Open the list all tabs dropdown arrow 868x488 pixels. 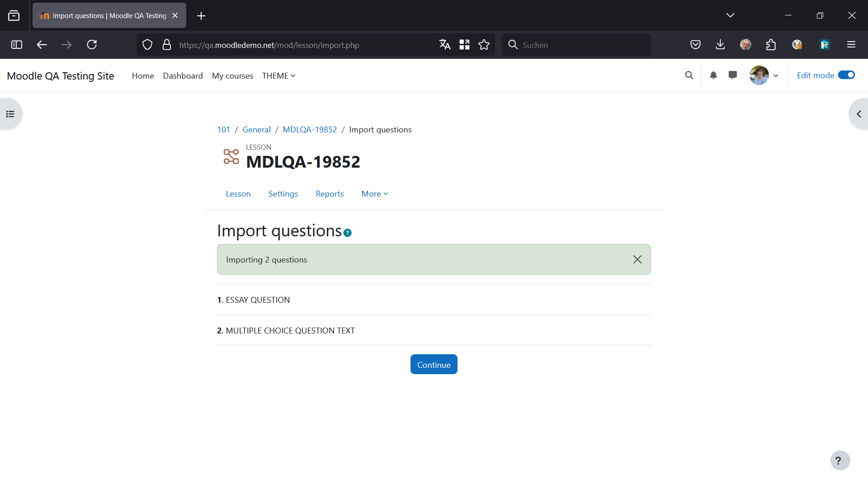[730, 15]
